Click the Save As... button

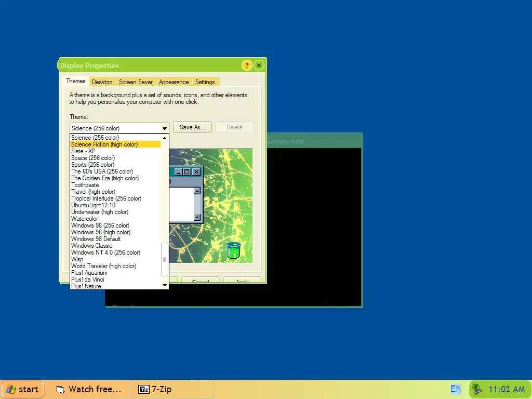pos(192,127)
